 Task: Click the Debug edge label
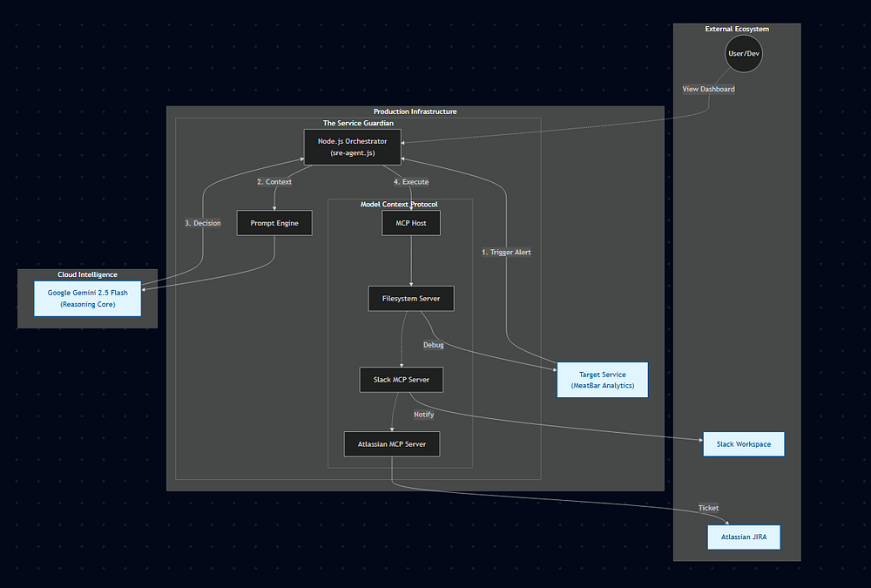(433, 345)
